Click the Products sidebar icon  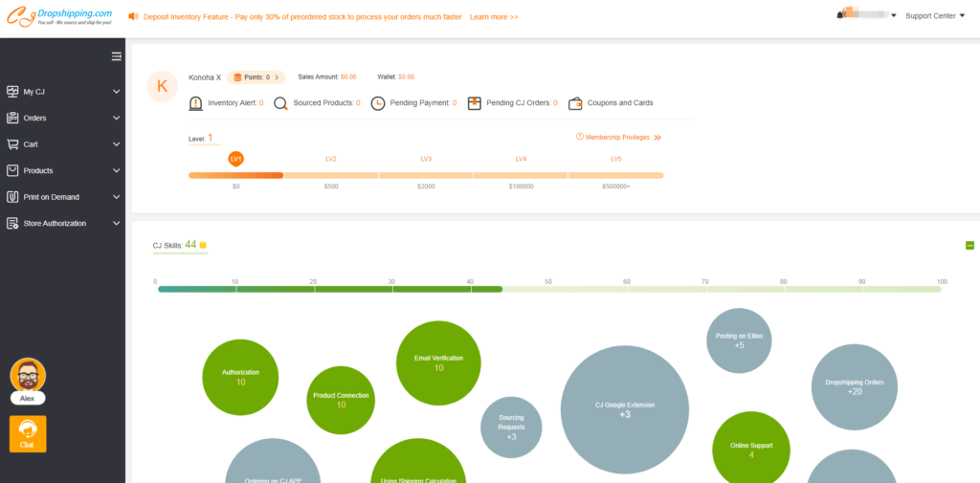pyautogui.click(x=12, y=170)
